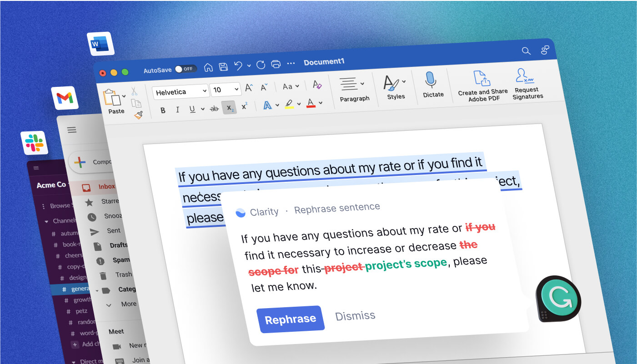Click the Clear Formatting eraser icon
Image resolution: width=637 pixels, height=364 pixels.
click(x=317, y=85)
